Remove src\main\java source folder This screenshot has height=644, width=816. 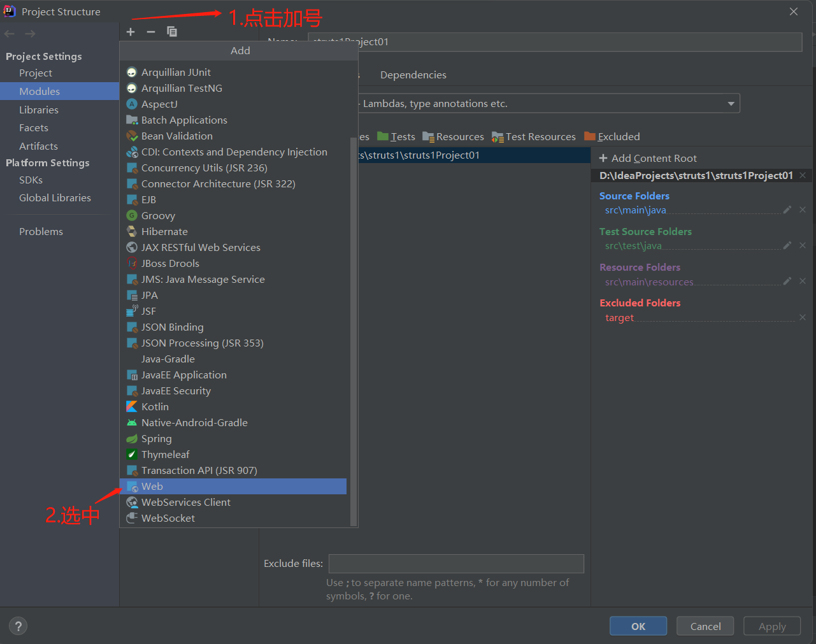(803, 210)
